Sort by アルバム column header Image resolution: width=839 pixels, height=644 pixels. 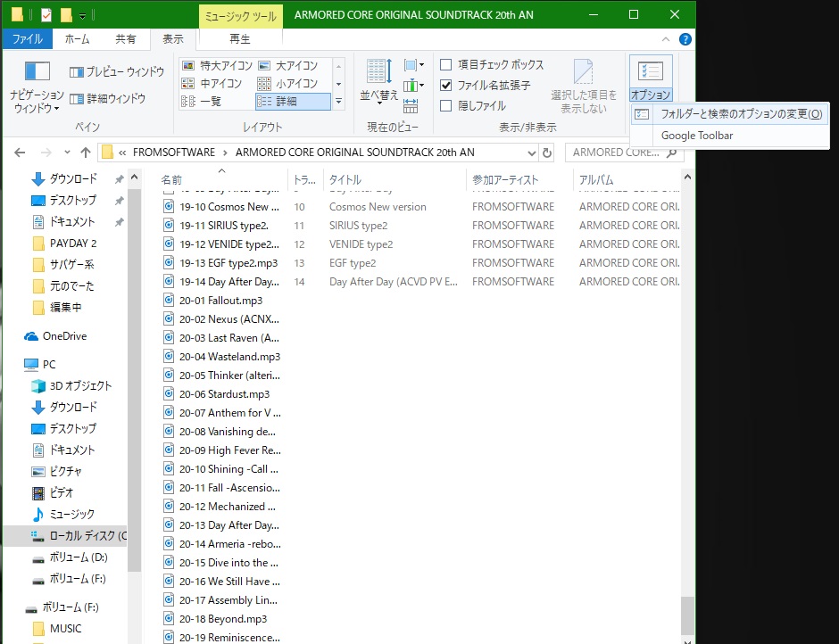pyautogui.click(x=627, y=179)
